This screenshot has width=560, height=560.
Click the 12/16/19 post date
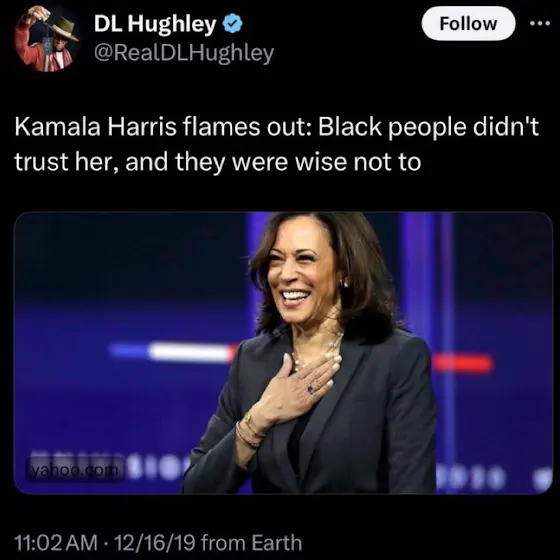coord(154,542)
